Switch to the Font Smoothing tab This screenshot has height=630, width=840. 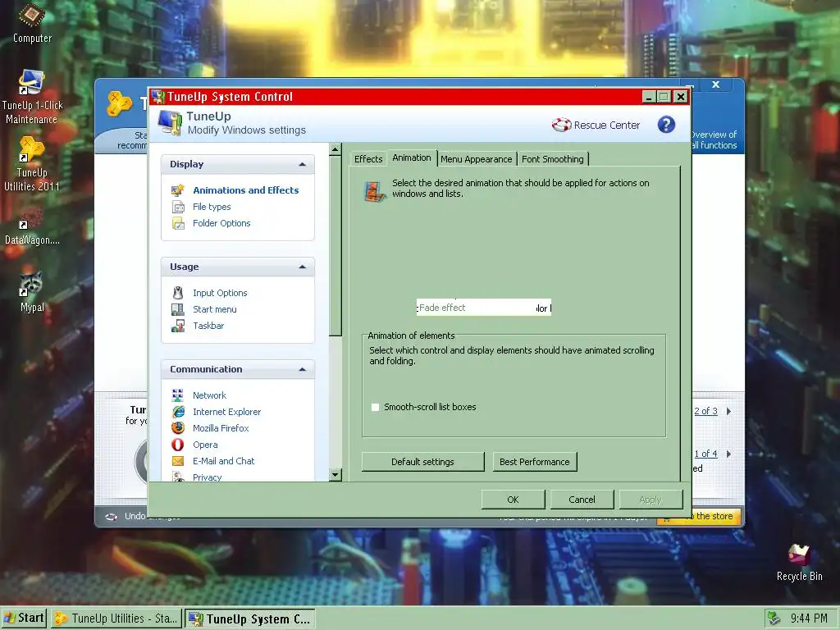pyautogui.click(x=552, y=159)
